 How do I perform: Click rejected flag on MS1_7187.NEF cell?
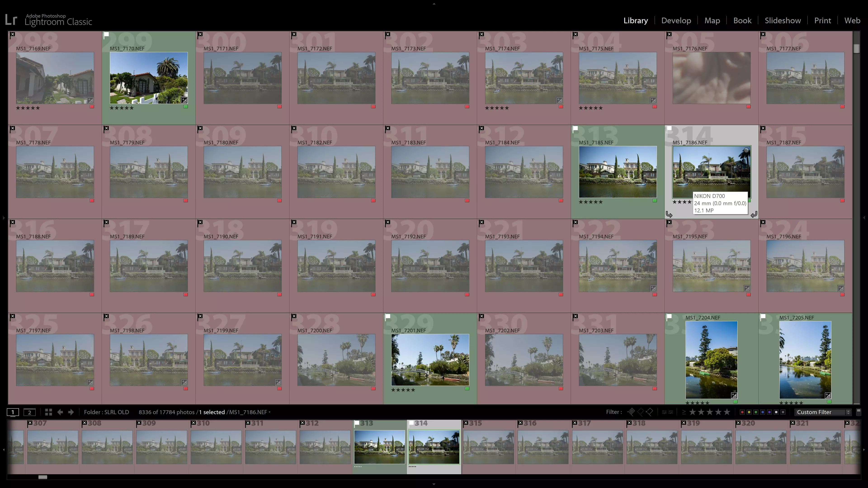pos(763,128)
